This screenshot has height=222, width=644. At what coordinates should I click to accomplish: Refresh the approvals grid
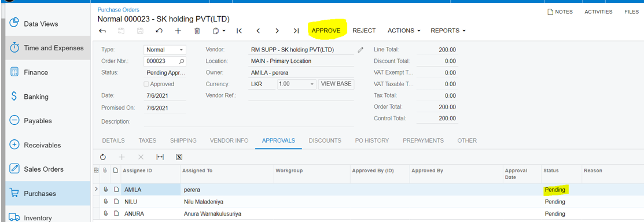[x=102, y=157]
